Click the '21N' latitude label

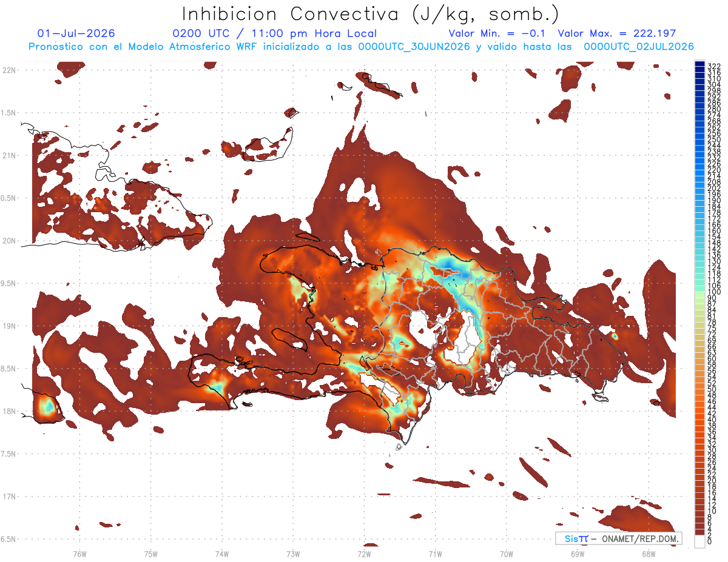10,156
